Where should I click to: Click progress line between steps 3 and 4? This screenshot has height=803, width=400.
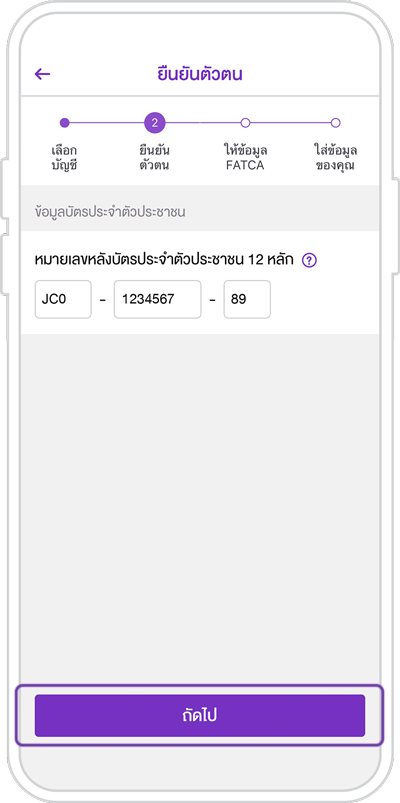pyautogui.click(x=290, y=123)
